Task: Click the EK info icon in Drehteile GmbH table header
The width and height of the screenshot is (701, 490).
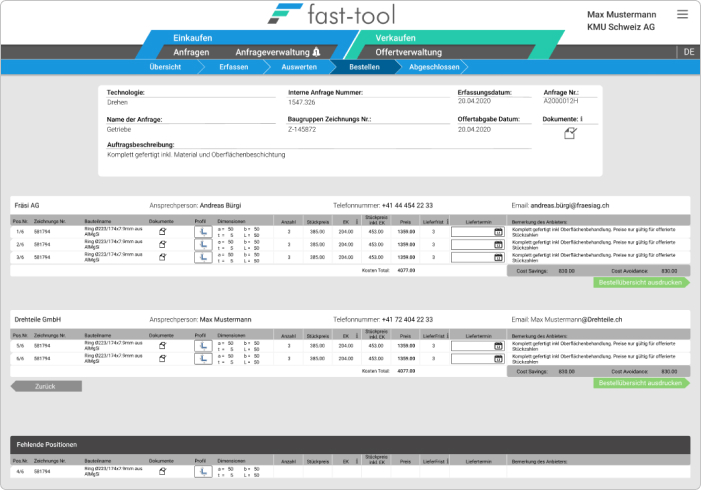Action: [x=357, y=336]
